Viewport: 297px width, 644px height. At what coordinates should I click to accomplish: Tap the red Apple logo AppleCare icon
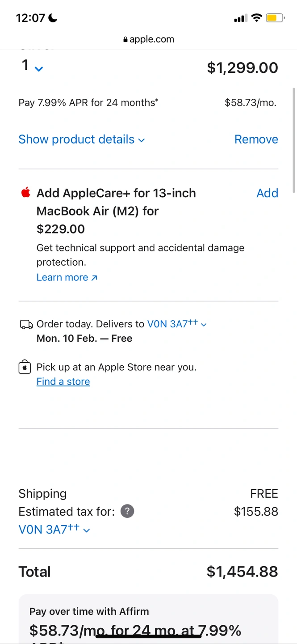pyautogui.click(x=25, y=193)
